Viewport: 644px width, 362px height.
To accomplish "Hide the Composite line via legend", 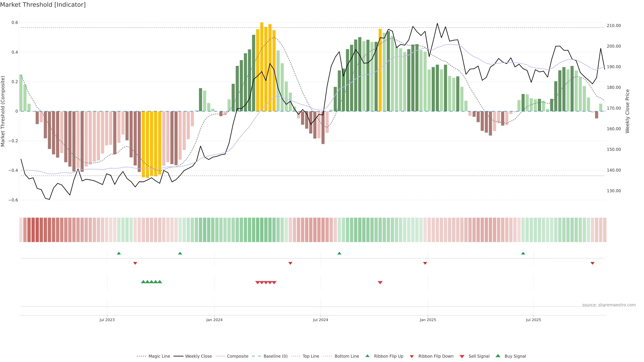I will (237, 356).
